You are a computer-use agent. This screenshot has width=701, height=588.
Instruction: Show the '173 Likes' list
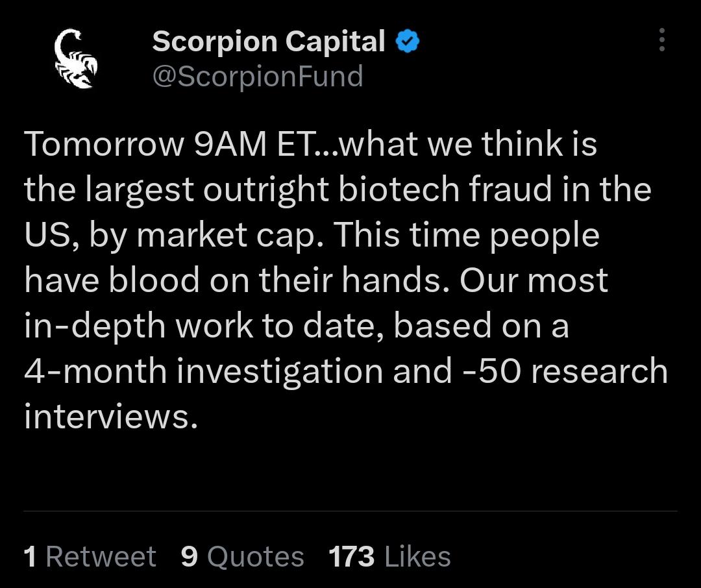point(389,557)
